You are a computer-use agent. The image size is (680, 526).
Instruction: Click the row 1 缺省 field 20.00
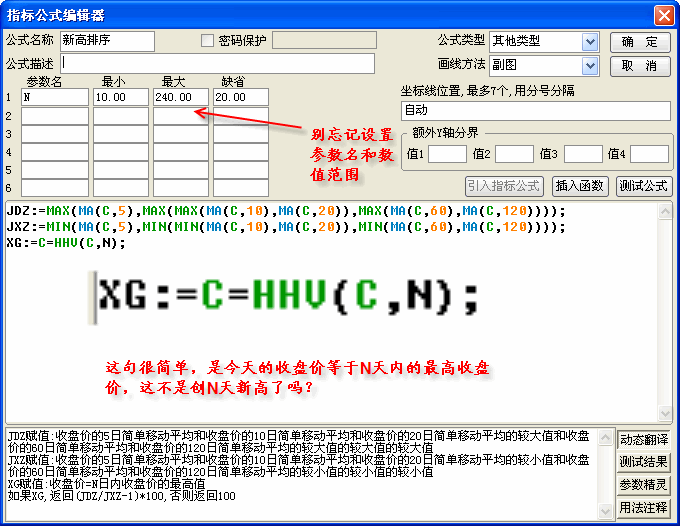[x=241, y=97]
